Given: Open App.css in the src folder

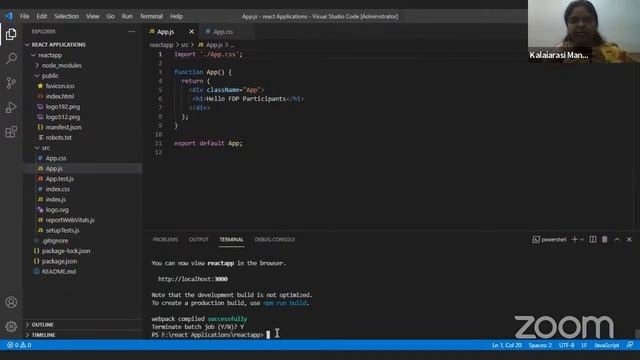Looking at the screenshot, I should tap(56, 158).
